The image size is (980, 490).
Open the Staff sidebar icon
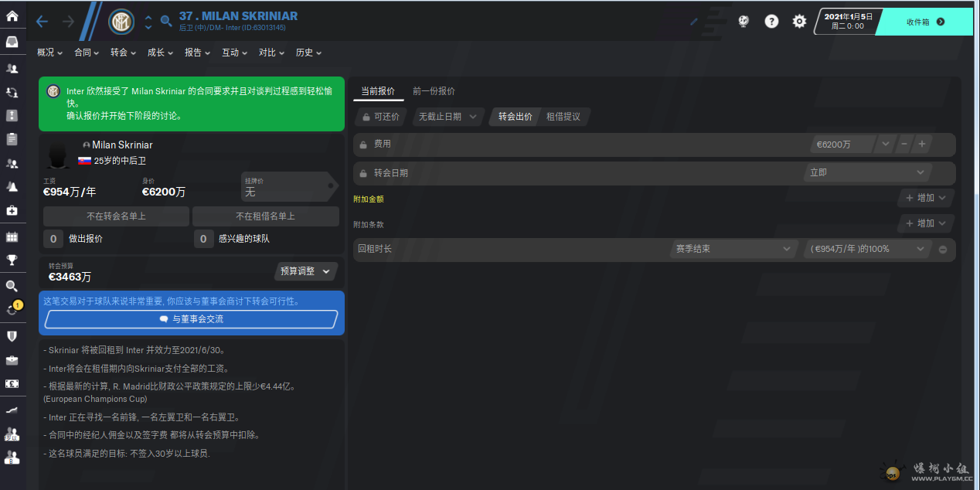(12, 163)
